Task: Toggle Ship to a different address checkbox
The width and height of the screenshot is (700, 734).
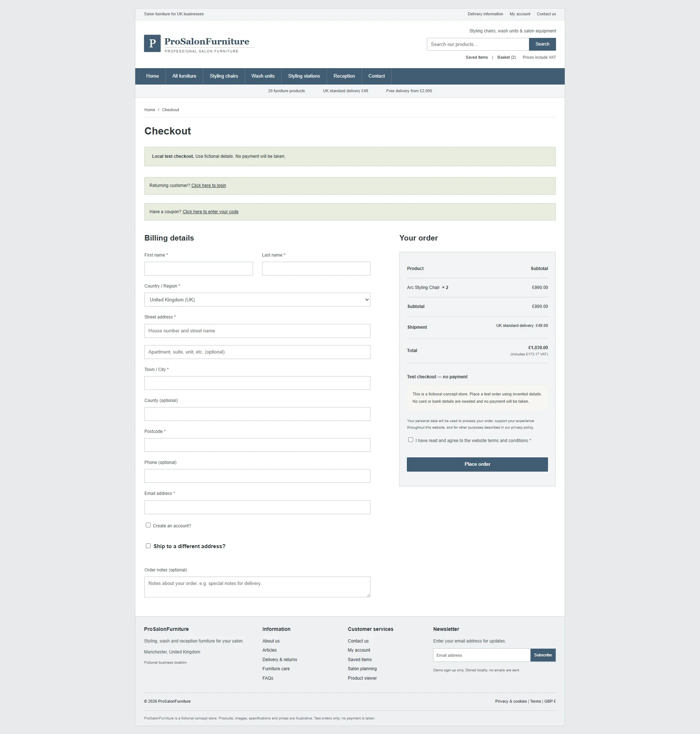Action: [148, 546]
